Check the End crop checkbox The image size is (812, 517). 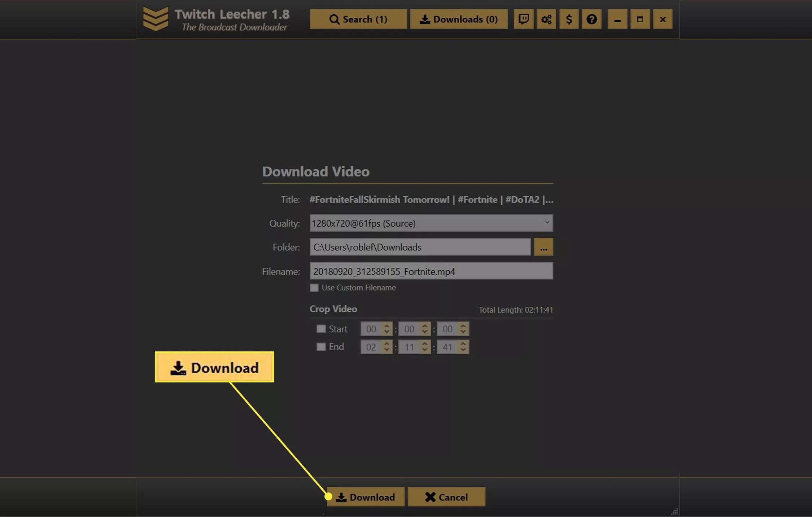point(321,347)
